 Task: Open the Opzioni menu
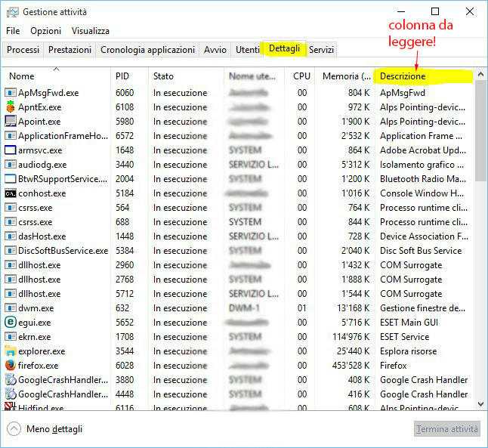(45, 31)
